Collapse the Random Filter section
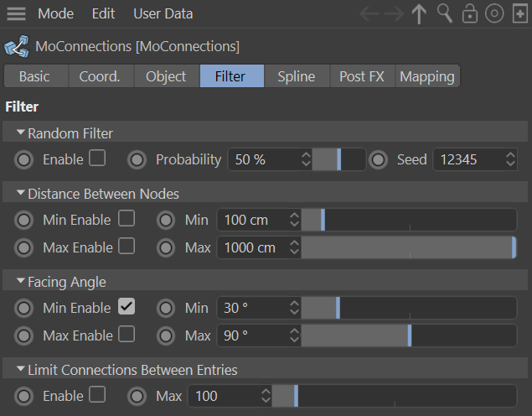The height and width of the screenshot is (416, 532). pyautogui.click(x=21, y=133)
